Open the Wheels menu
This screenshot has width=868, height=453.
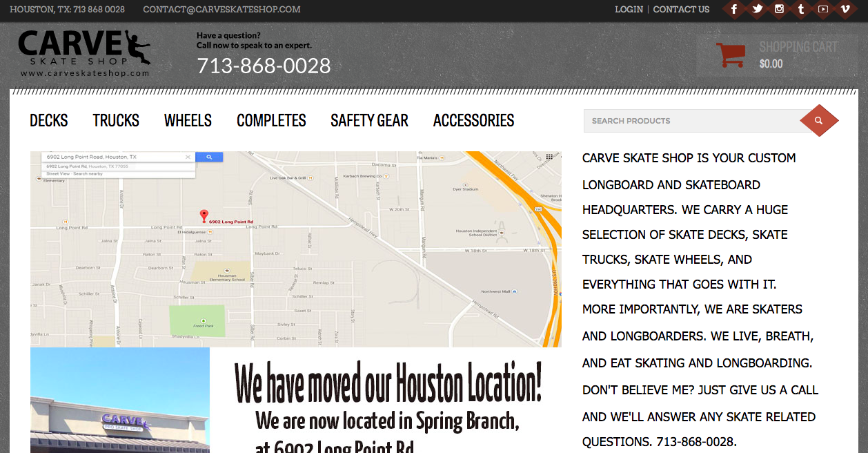tap(188, 121)
